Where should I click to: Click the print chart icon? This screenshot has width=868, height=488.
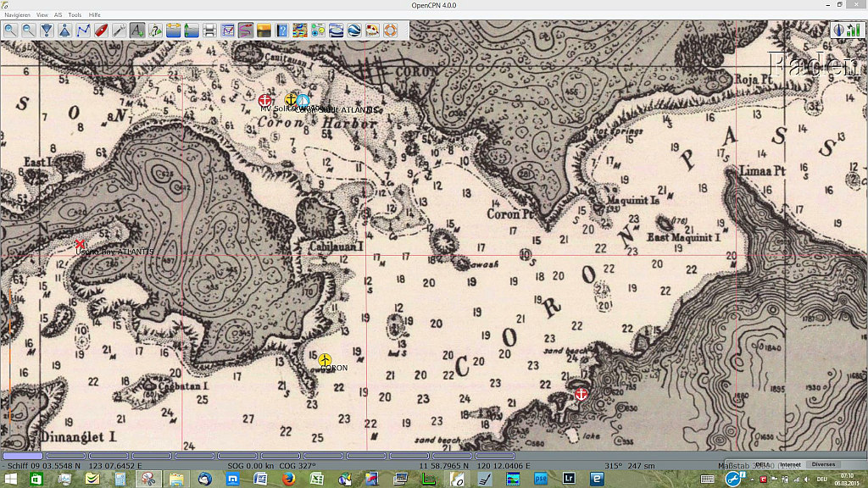point(209,30)
